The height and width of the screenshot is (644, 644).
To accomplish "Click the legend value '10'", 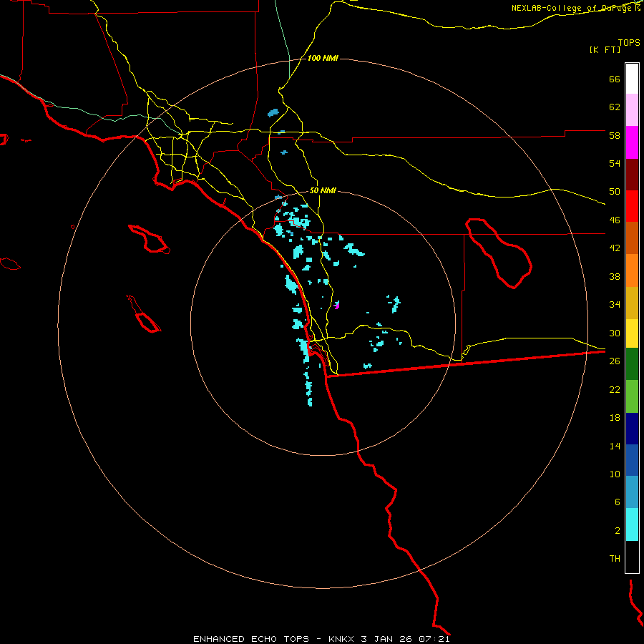I will 615,474.
